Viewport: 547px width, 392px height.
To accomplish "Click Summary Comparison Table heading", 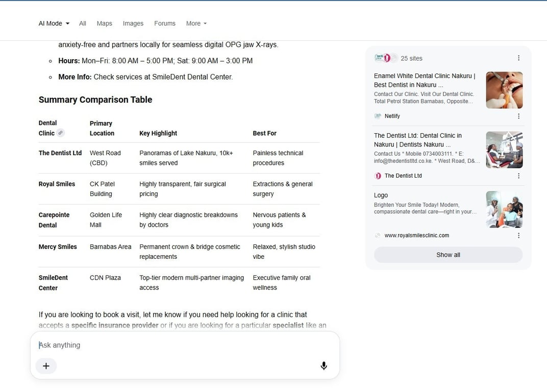I will (95, 100).
